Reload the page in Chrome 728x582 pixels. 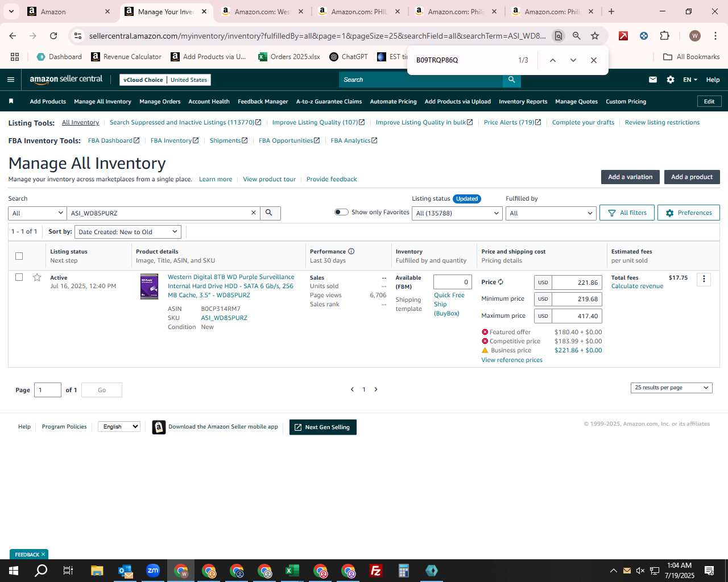coord(53,36)
